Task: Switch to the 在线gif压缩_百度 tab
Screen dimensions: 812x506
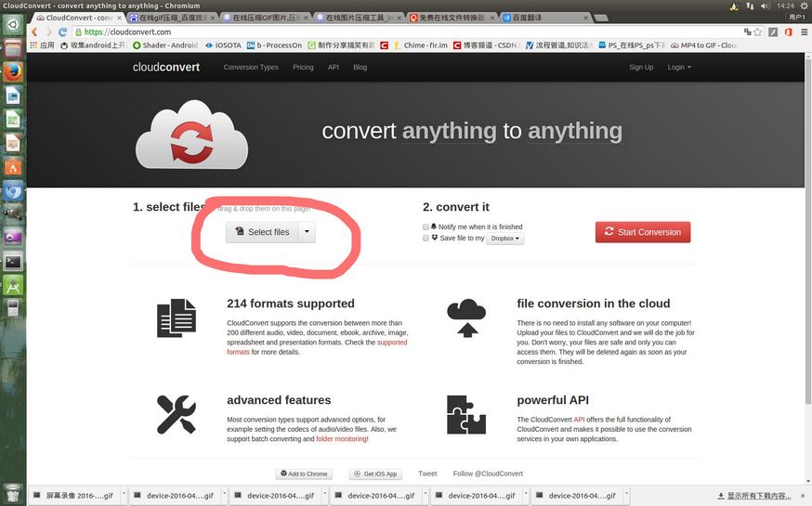Action: pos(171,18)
